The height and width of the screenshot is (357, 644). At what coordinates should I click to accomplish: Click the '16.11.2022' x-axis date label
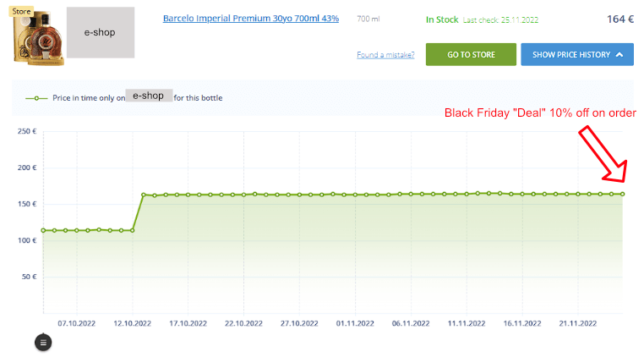click(522, 323)
